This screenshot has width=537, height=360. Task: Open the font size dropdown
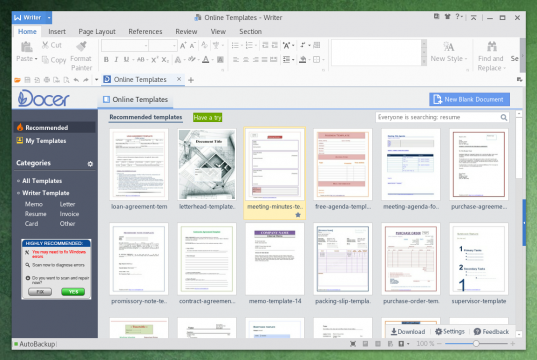point(174,45)
